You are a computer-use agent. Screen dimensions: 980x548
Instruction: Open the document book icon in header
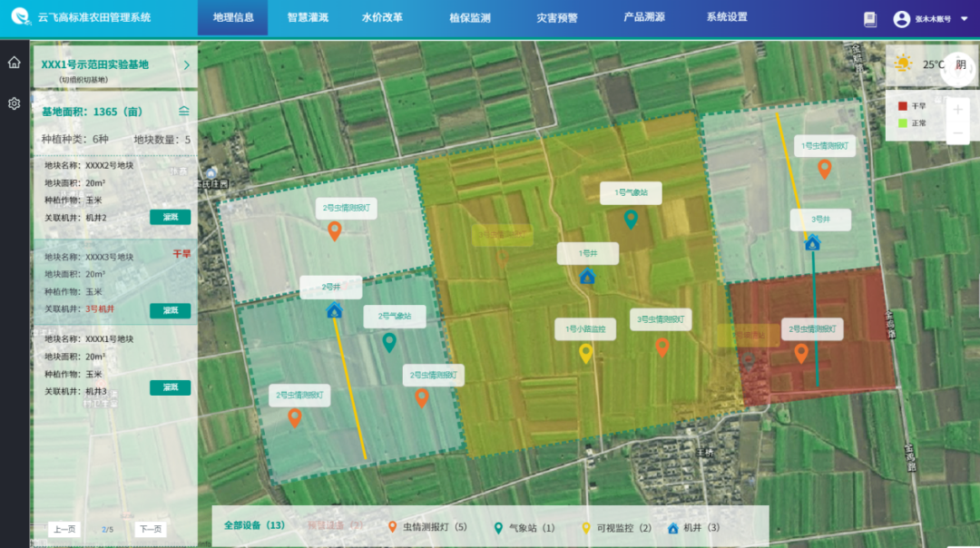[x=870, y=19]
